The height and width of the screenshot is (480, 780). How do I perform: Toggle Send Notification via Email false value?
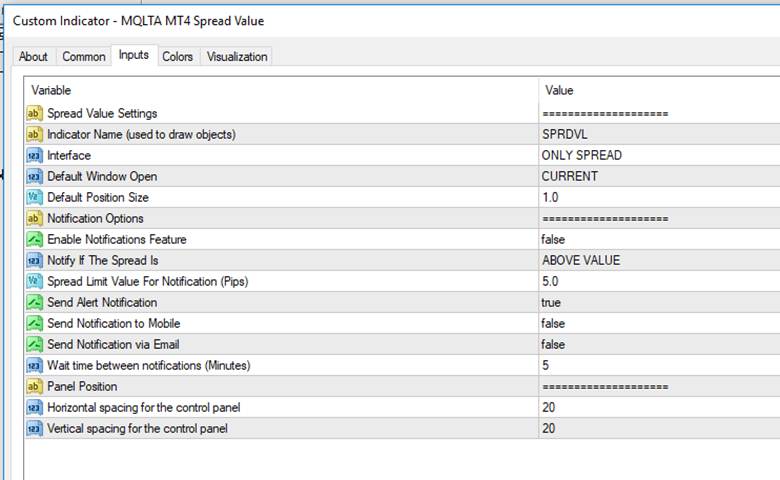tap(553, 344)
